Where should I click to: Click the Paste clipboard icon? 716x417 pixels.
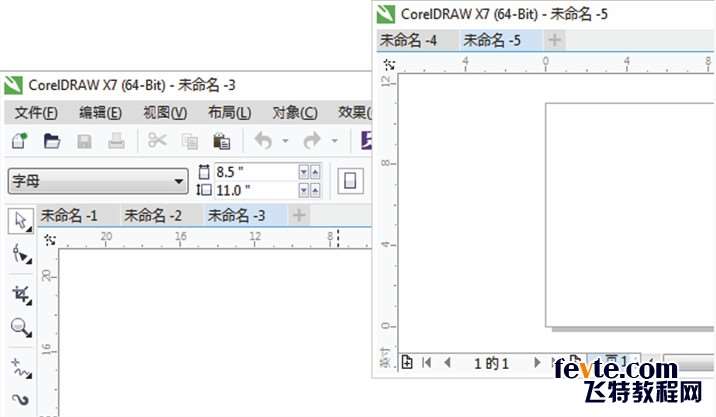[221, 141]
